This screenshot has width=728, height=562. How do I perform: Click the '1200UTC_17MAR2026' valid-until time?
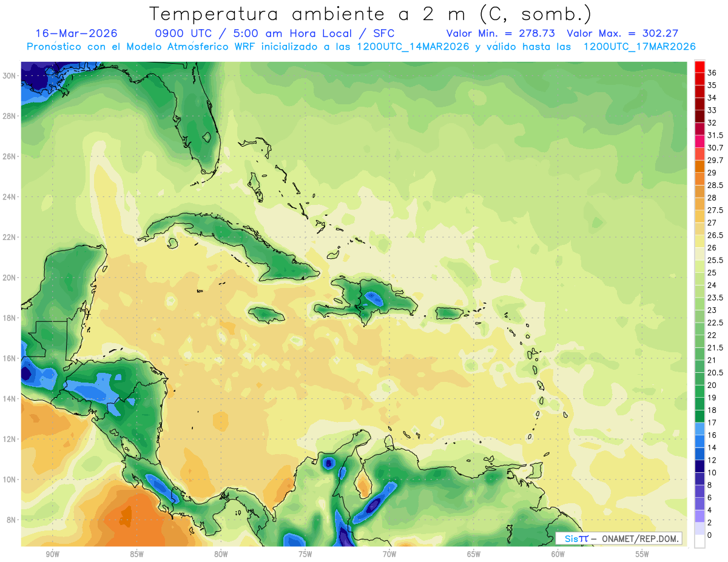point(639,47)
